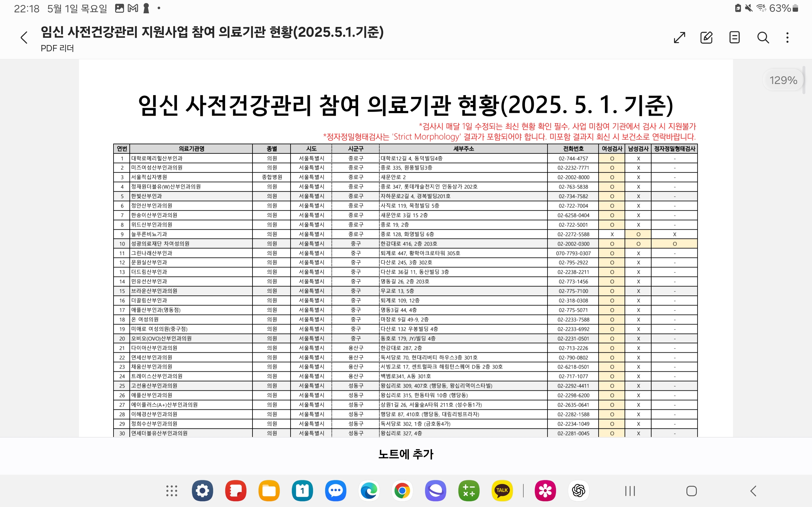Screen dimensions: 812x507
Task: Launch the Calendar app from dock
Action: pos(302,491)
